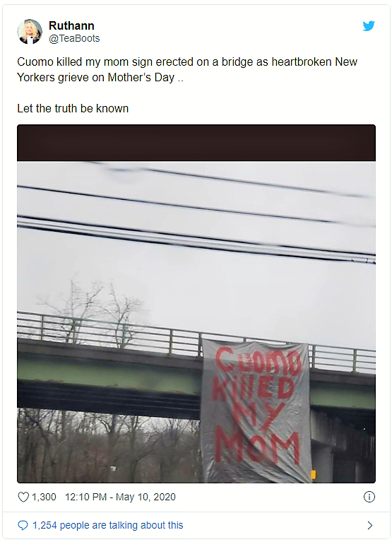Screen dimensions: 392x542
Task: Click the red-lettered "Cuomo killed my mom" banner
Action: click(256, 411)
